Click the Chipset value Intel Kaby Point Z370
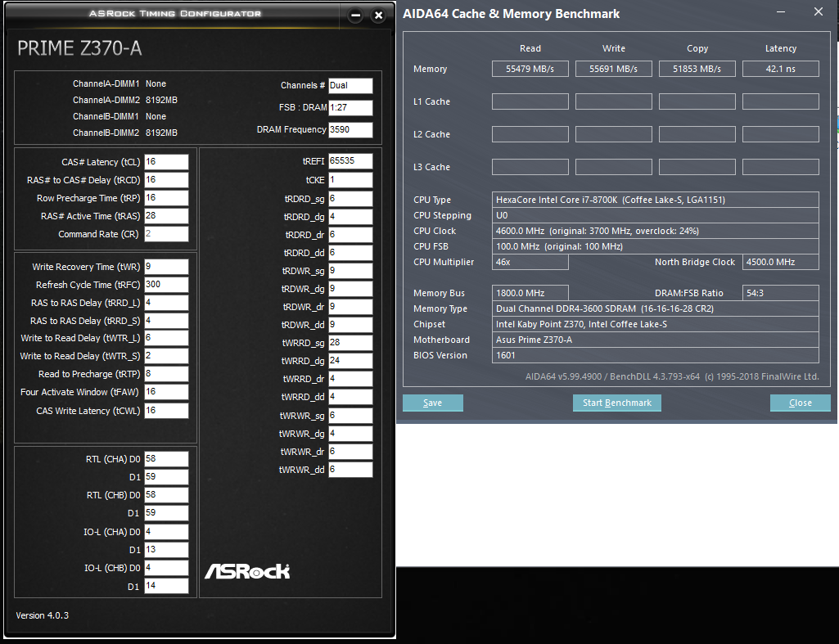The image size is (839, 644). click(656, 324)
